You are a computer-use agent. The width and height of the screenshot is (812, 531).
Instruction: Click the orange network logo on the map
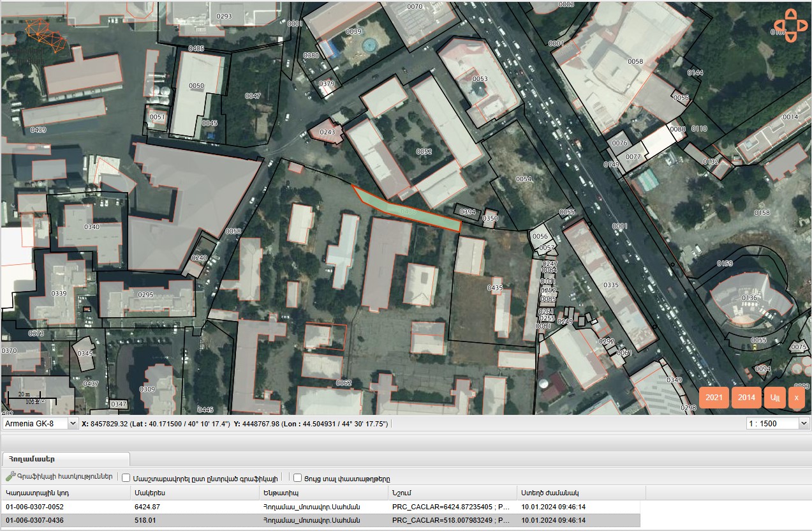(x=46, y=37)
